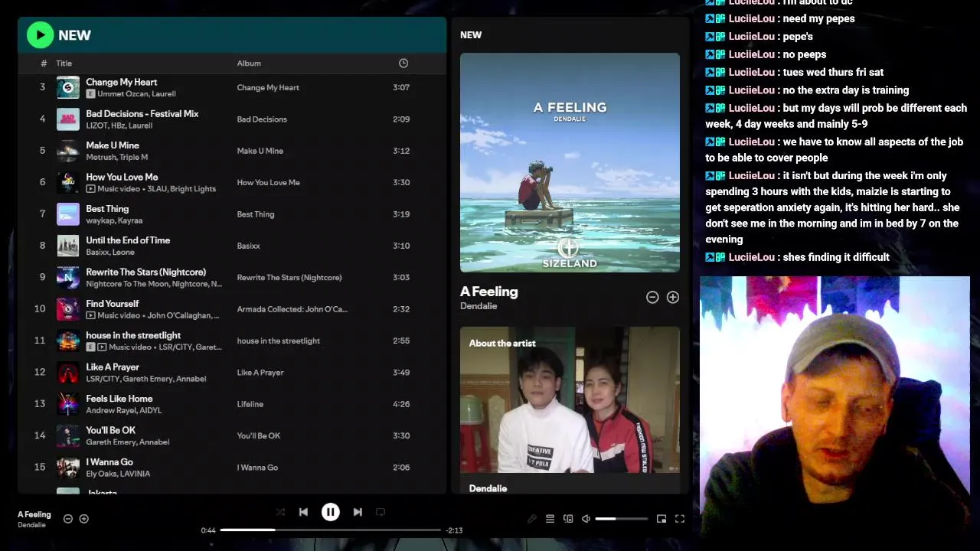Select Bad Decisions - Festival Mix track

(142, 113)
